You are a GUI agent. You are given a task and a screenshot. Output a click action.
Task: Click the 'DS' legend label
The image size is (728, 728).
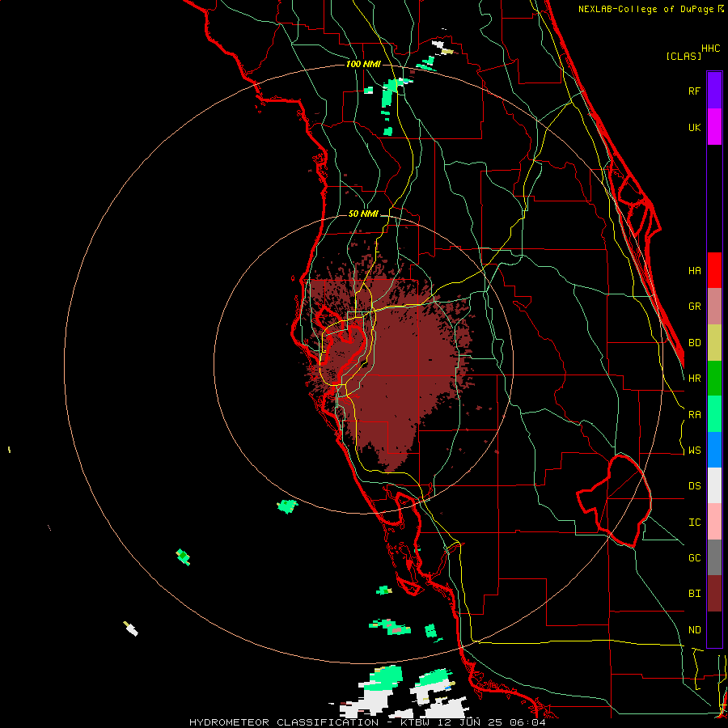[x=694, y=486]
